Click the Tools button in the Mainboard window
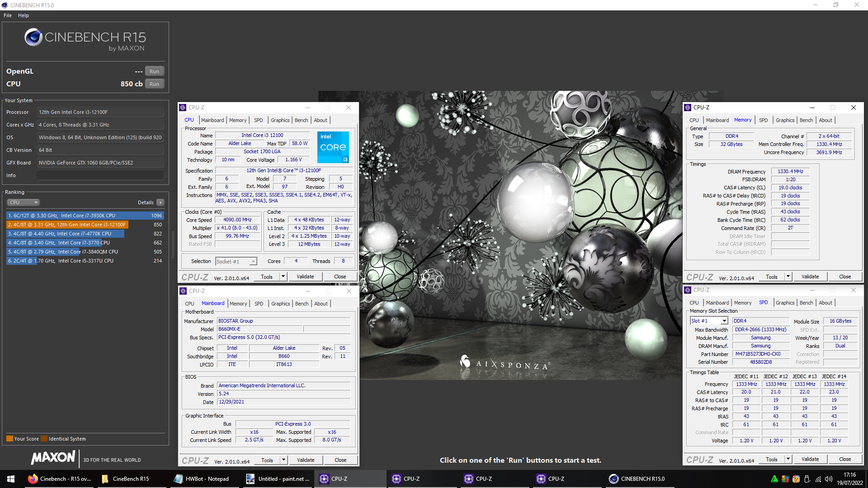This screenshot has width=868, height=488. [x=267, y=460]
